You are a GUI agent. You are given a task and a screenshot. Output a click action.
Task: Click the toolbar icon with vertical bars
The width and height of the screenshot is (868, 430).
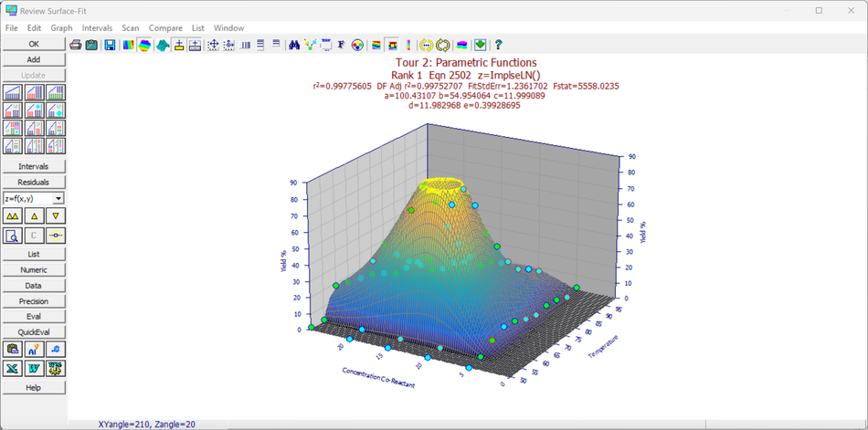click(245, 46)
